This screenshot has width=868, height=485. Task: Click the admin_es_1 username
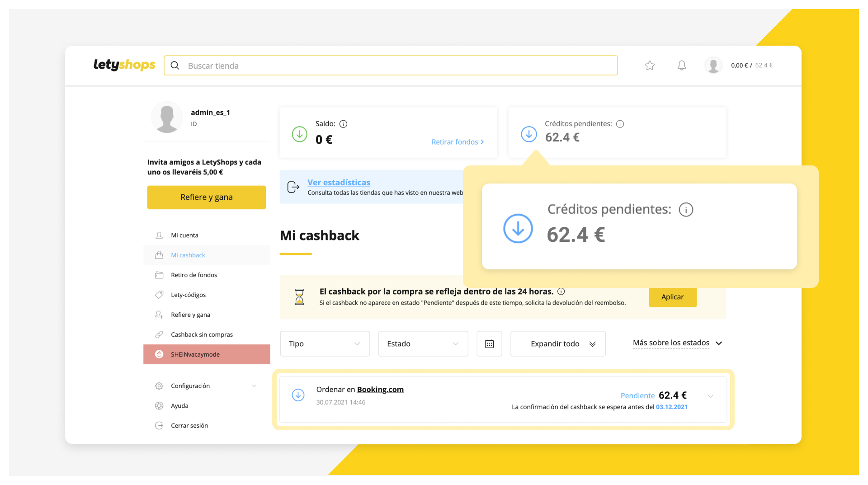(210, 113)
